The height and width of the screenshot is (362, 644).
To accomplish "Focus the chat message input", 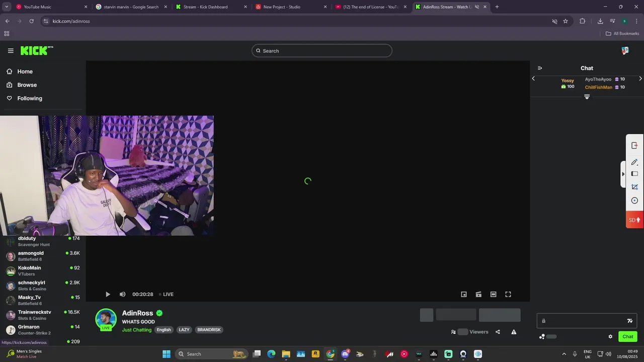I will [587, 321].
